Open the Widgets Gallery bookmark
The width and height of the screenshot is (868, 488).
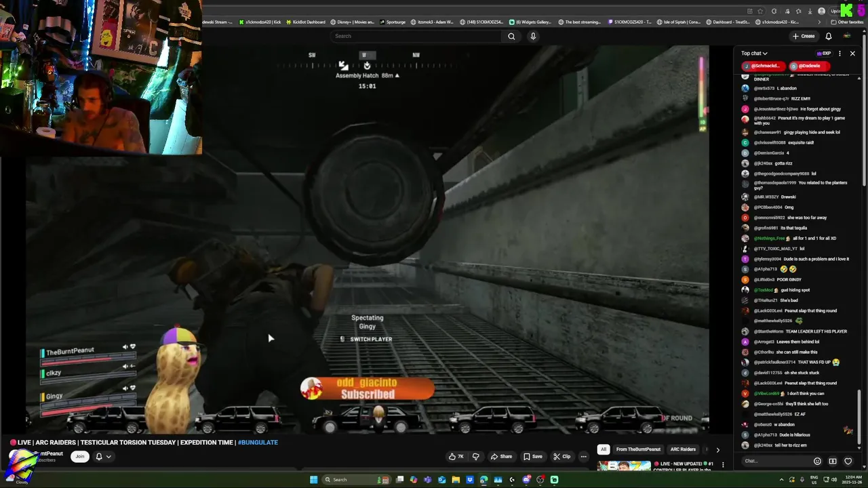click(x=531, y=22)
